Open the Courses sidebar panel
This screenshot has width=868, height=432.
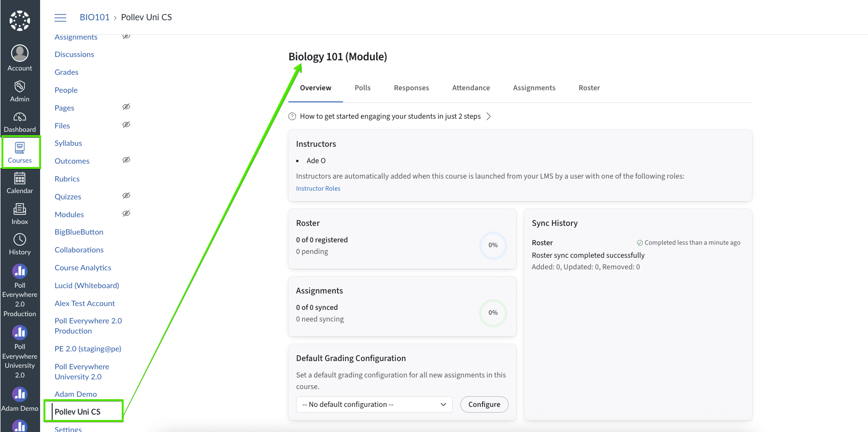tap(20, 152)
